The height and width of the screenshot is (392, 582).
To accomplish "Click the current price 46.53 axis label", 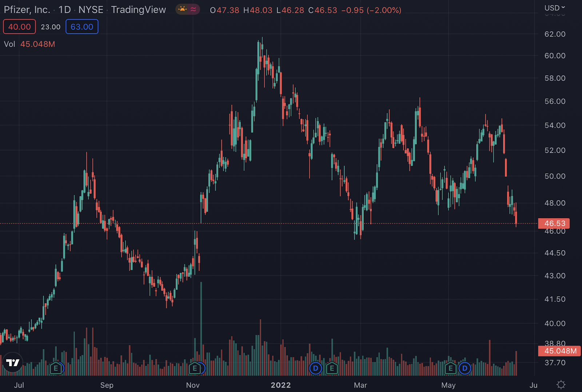I will tap(554, 223).
